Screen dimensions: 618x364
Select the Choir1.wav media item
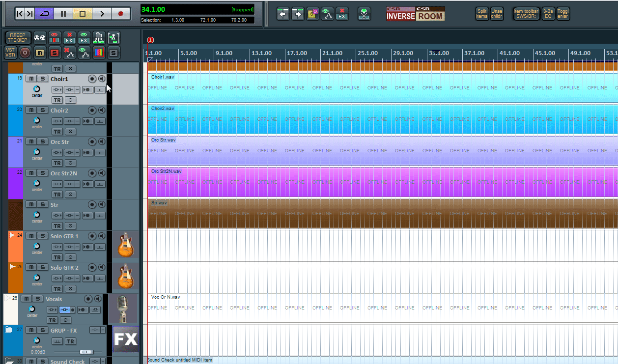[x=383, y=88]
